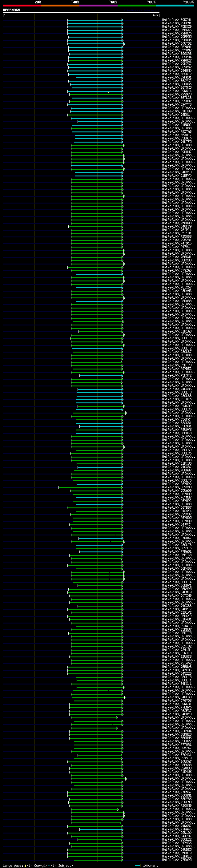The height and width of the screenshot is (868, 197).
Task: Select hit UniRef100_Q95281
Action: (x=176, y=240)
